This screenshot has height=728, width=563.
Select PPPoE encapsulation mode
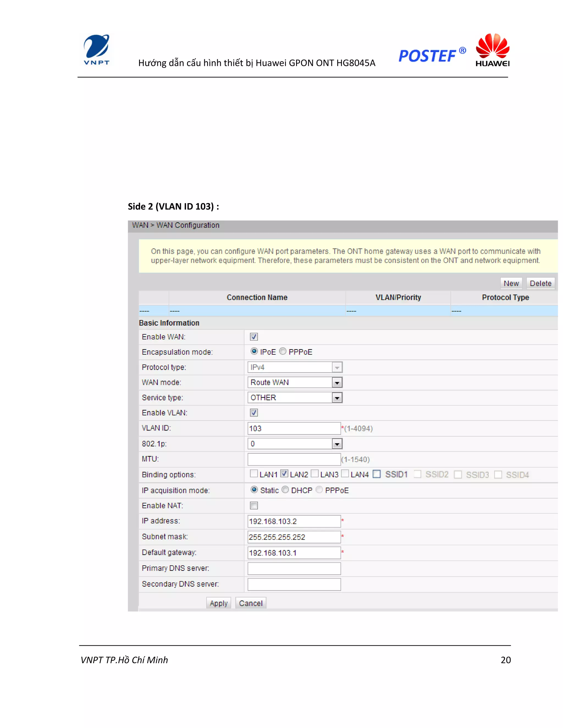(x=283, y=351)
